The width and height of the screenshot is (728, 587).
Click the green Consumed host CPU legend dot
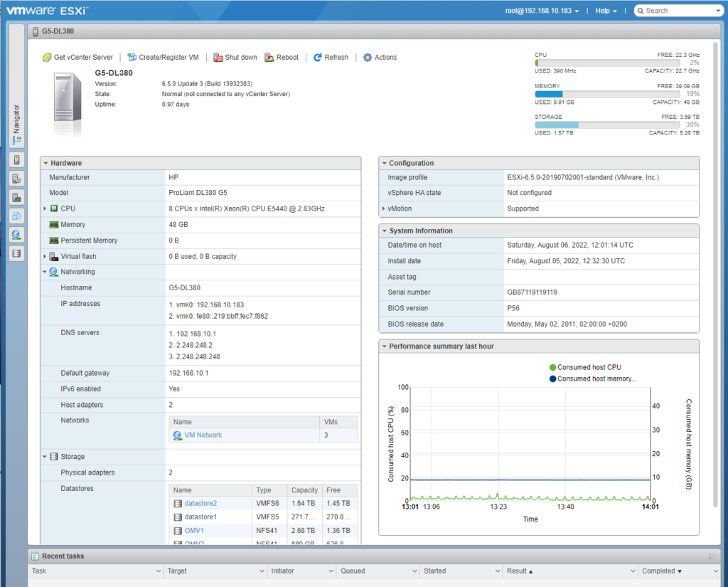[x=552, y=368]
